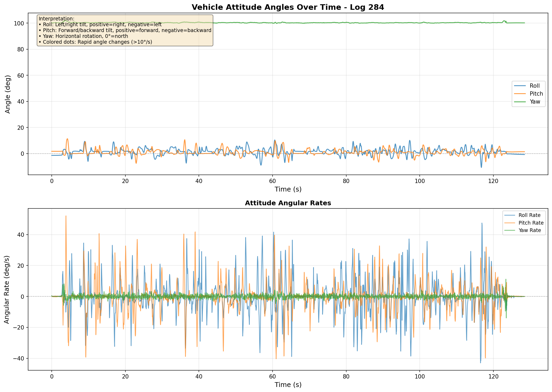552x392 pixels.
Task: Click the −40 tick on the rate axis
Action: (x=19, y=358)
